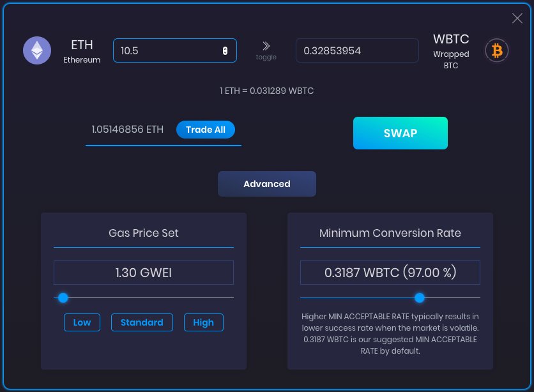534x392 pixels.
Task: Select the High gas price preset
Action: coord(204,322)
